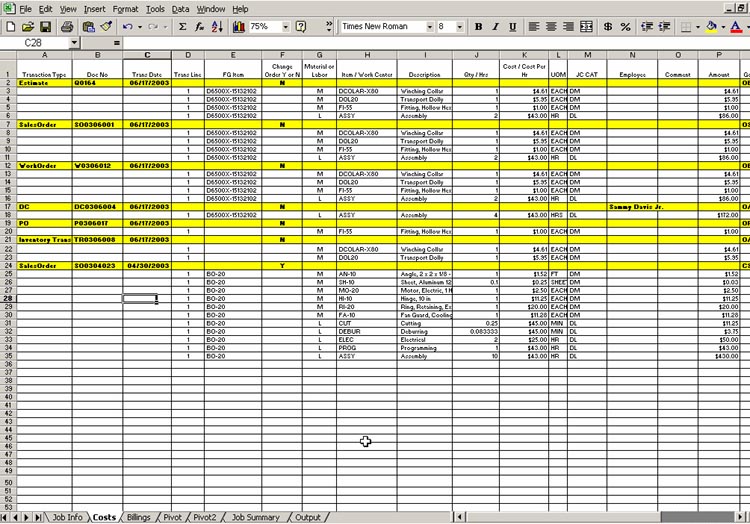750x524 pixels.
Task: Open the Data menu
Action: tap(180, 8)
